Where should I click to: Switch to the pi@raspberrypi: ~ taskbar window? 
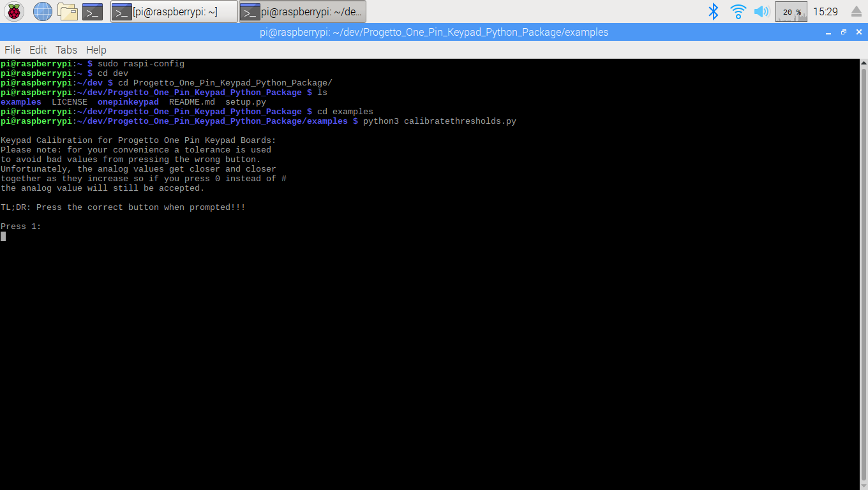pos(174,11)
